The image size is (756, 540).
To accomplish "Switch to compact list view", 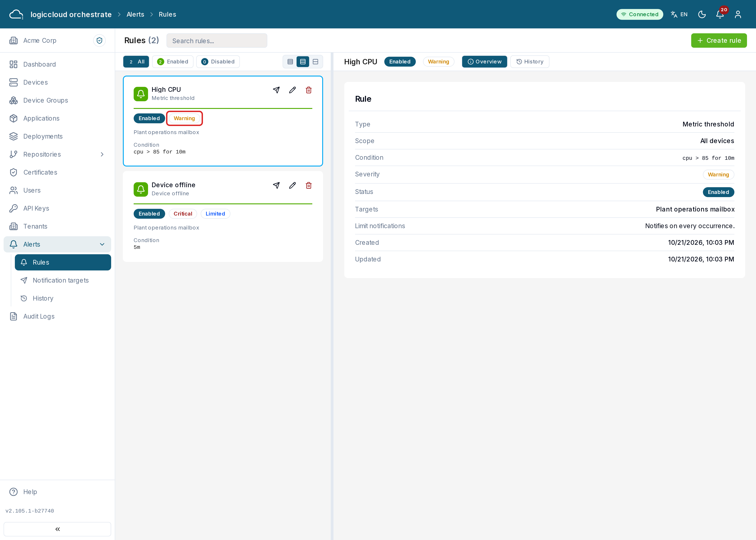I will pyautogui.click(x=290, y=61).
